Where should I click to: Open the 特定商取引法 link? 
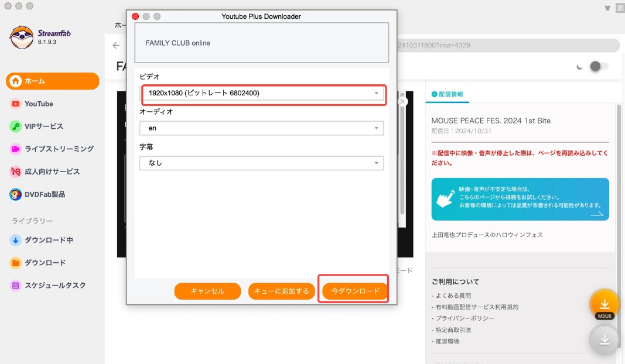453,329
